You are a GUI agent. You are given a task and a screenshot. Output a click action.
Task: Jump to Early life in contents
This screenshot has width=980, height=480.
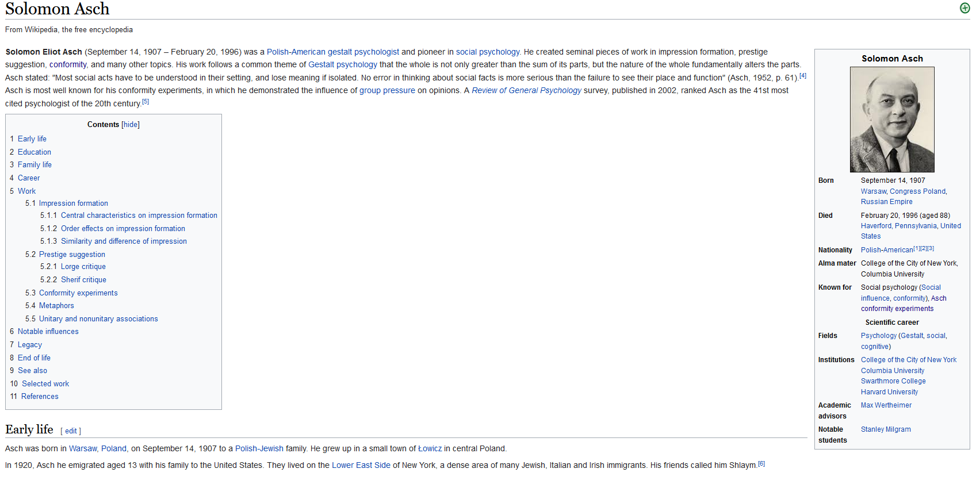(x=32, y=139)
